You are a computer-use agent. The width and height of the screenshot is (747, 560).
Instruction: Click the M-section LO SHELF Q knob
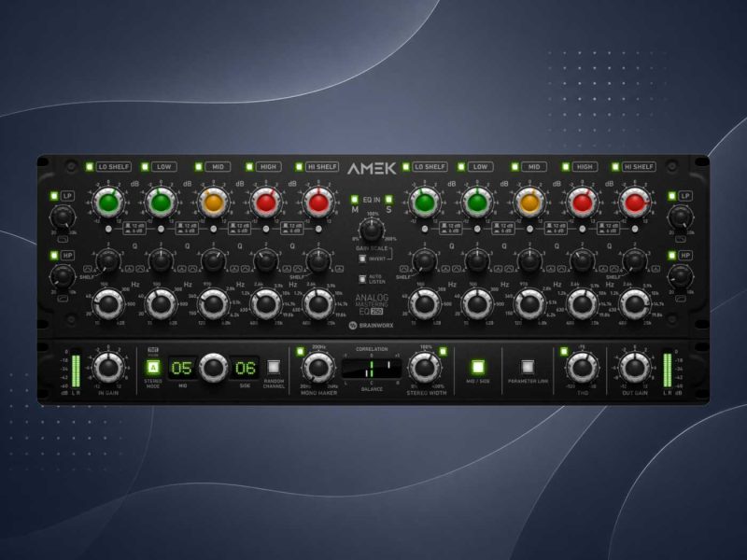(108, 260)
